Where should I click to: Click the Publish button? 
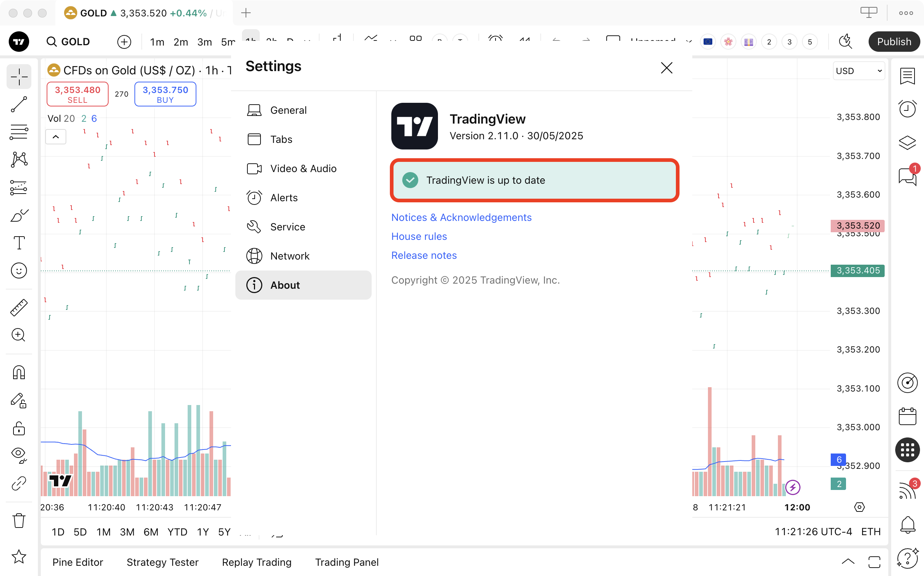coord(893,42)
